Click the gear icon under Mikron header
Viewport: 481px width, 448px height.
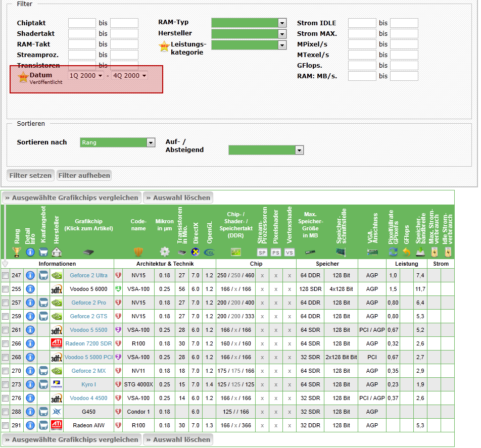(165, 252)
